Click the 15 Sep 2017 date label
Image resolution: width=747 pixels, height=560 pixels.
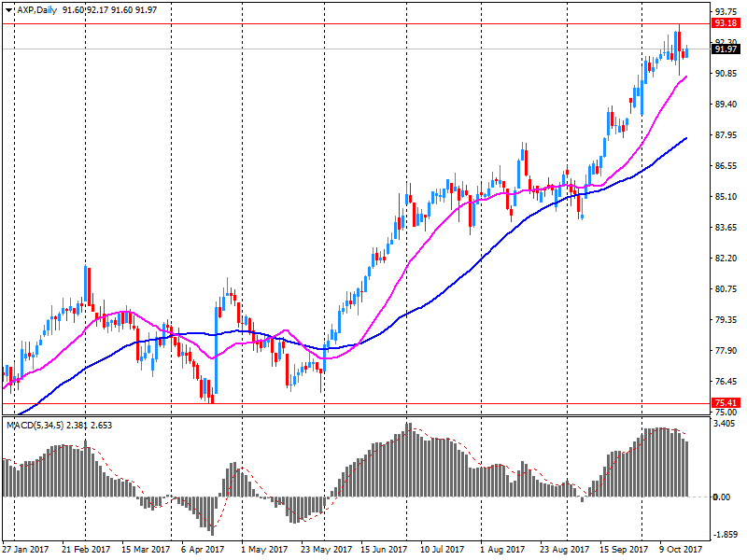pyautogui.click(x=624, y=550)
